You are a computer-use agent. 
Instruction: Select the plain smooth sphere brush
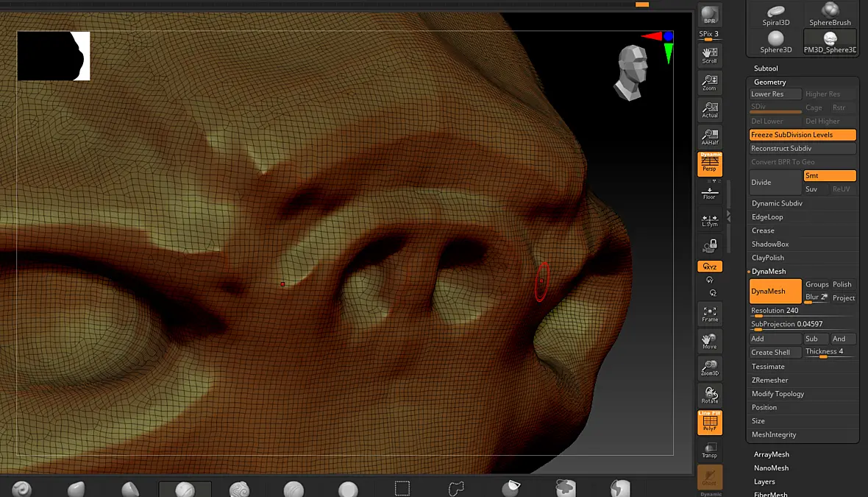coord(348,489)
